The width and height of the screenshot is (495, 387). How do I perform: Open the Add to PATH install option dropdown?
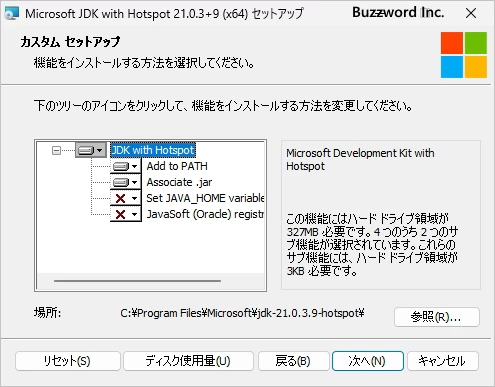pyautogui.click(x=126, y=166)
